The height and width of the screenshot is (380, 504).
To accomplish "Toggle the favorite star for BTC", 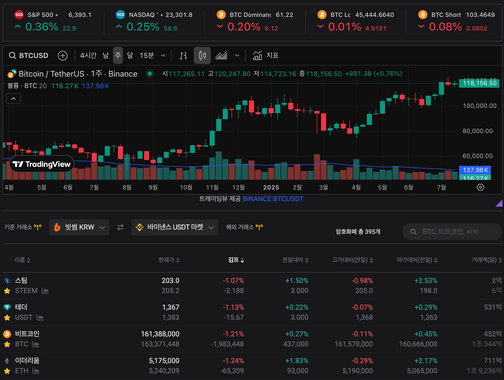I will (x=7, y=344).
